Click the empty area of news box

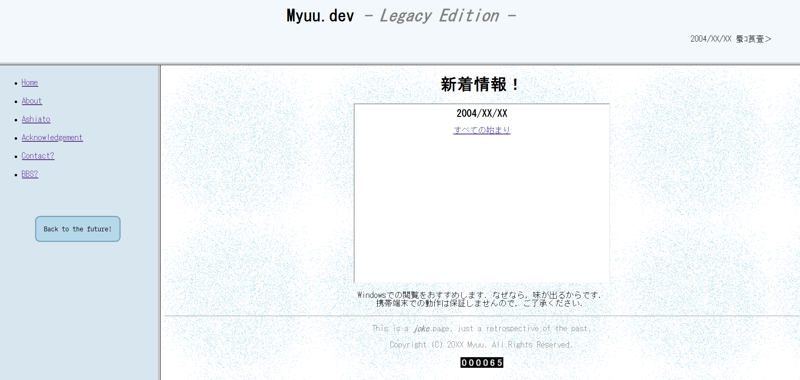coord(482,209)
